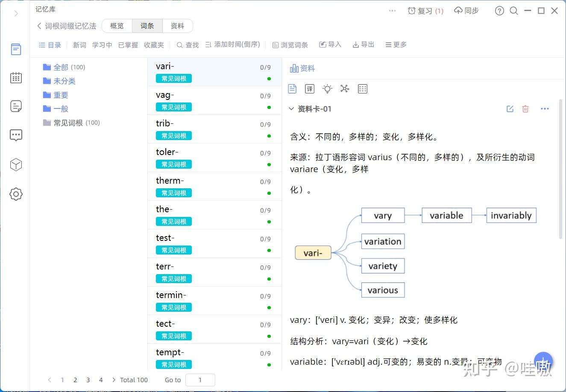The image size is (566, 392).
Task: Open the top bar ellipsis menu
Action: (x=393, y=11)
